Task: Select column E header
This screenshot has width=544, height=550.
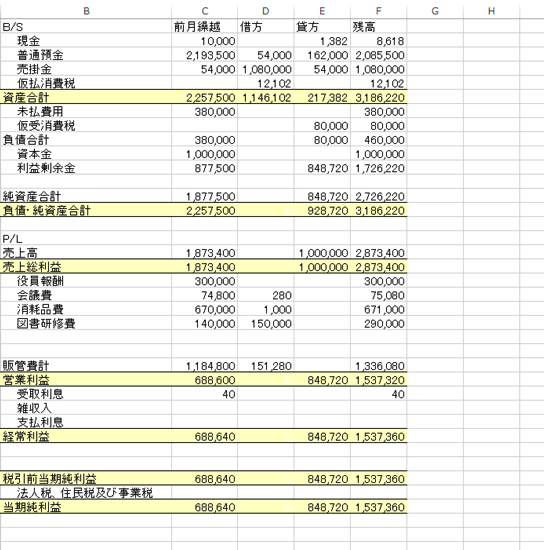Action: click(x=322, y=11)
